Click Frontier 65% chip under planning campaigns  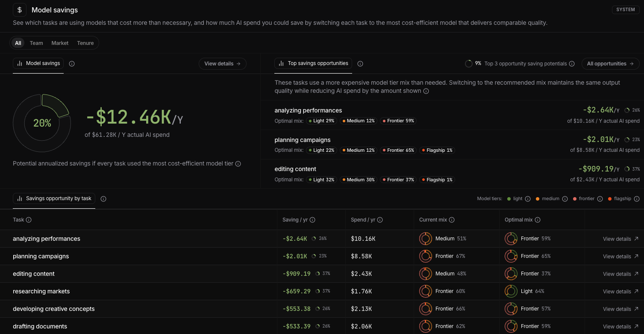(398, 150)
